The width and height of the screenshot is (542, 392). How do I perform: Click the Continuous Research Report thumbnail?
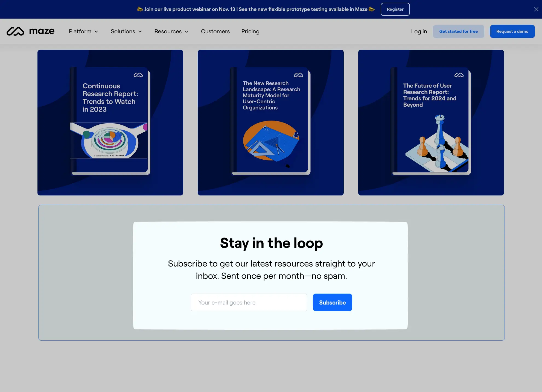110,122
